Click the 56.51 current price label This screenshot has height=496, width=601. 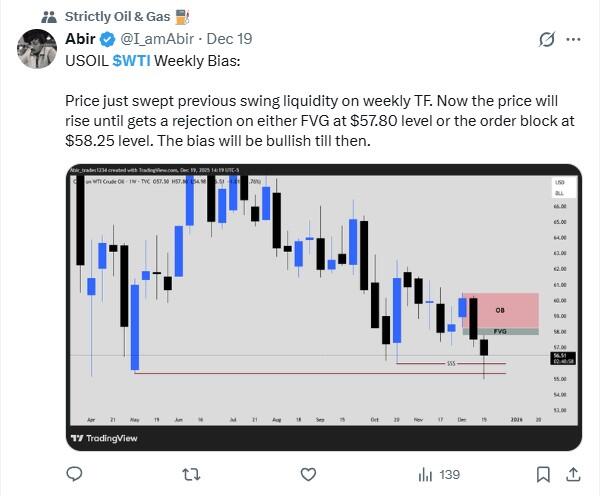point(559,354)
